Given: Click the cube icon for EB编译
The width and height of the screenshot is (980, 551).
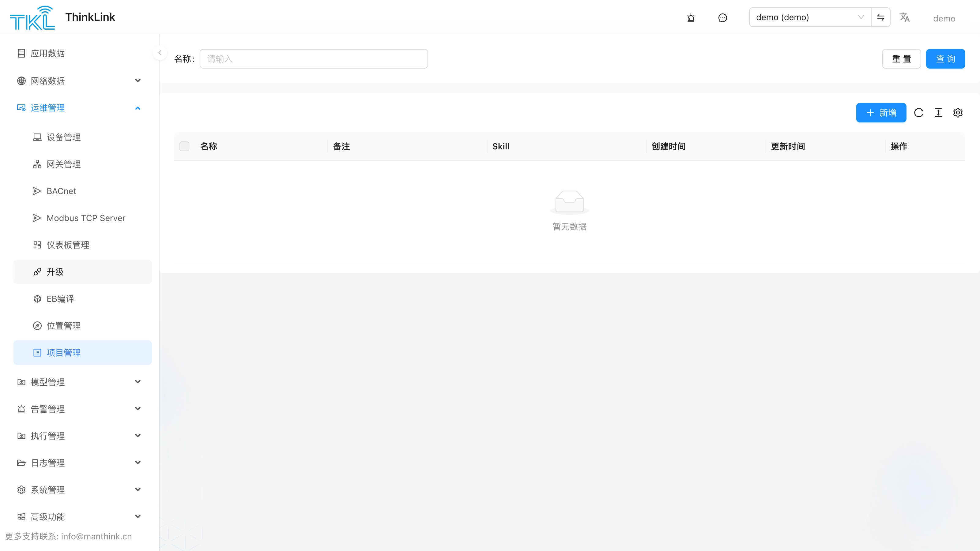Looking at the screenshot, I should click(37, 299).
